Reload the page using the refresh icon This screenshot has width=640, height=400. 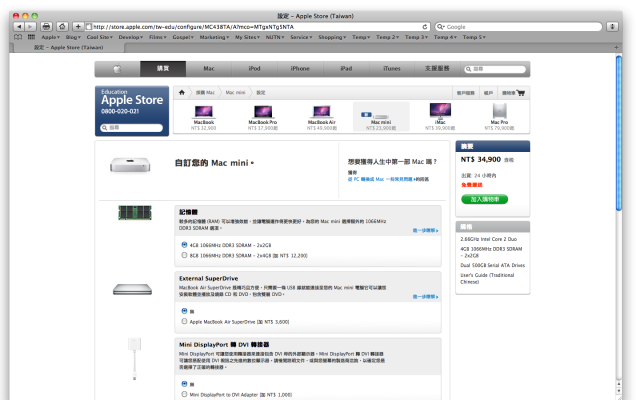[424, 27]
